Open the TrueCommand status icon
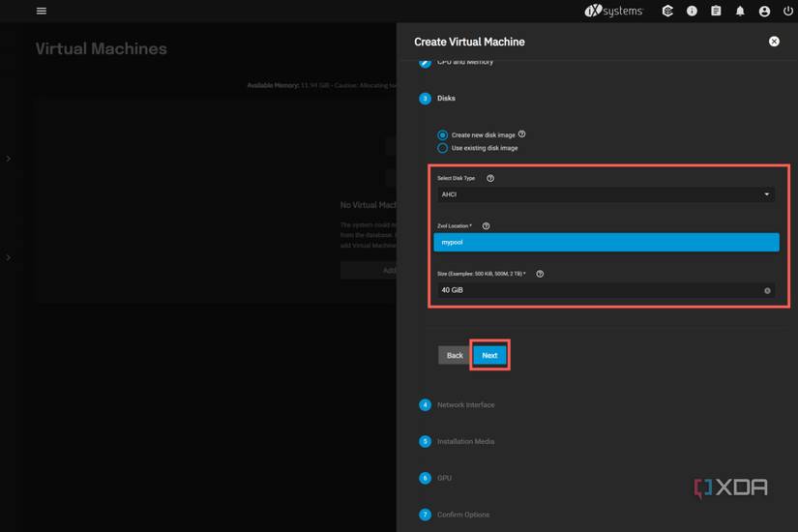798x532 pixels. [667, 11]
